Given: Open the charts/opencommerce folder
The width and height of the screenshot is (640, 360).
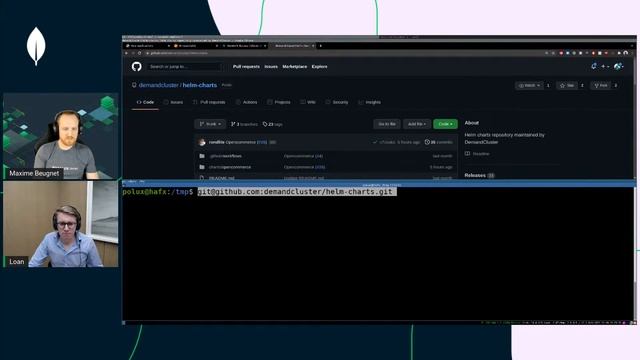Looking at the screenshot, I should [x=230, y=167].
